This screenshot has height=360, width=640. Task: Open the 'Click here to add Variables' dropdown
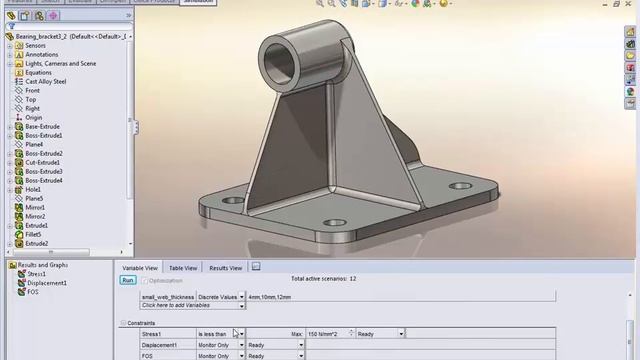[242, 306]
